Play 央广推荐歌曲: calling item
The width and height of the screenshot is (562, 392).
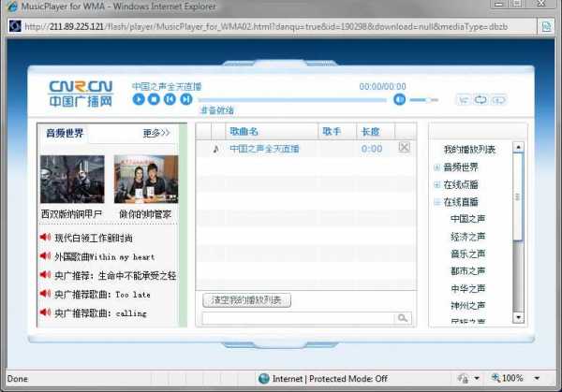point(101,313)
